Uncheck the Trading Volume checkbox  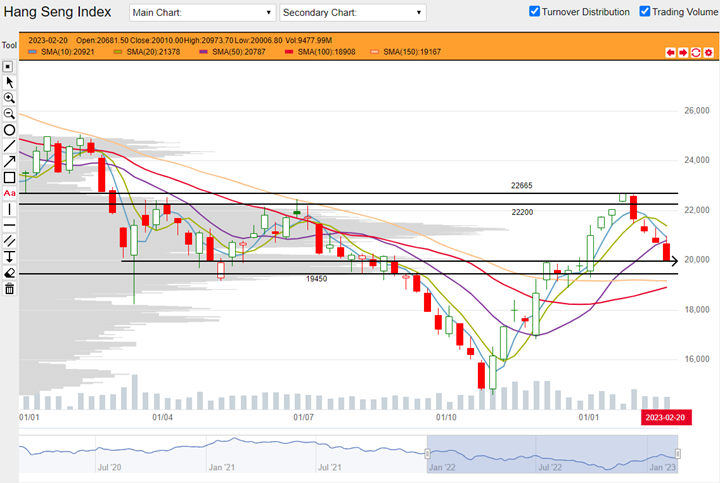(645, 11)
